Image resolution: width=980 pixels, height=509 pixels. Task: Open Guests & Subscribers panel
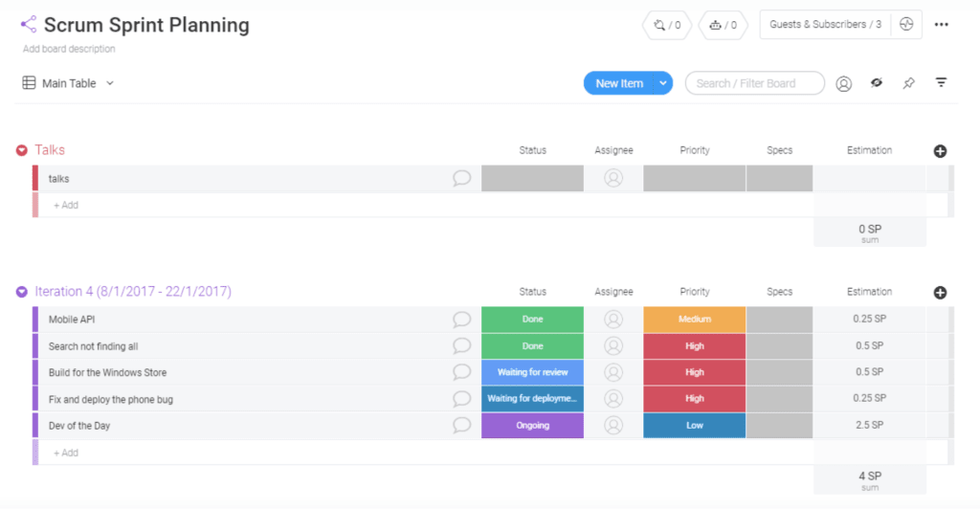point(825,24)
